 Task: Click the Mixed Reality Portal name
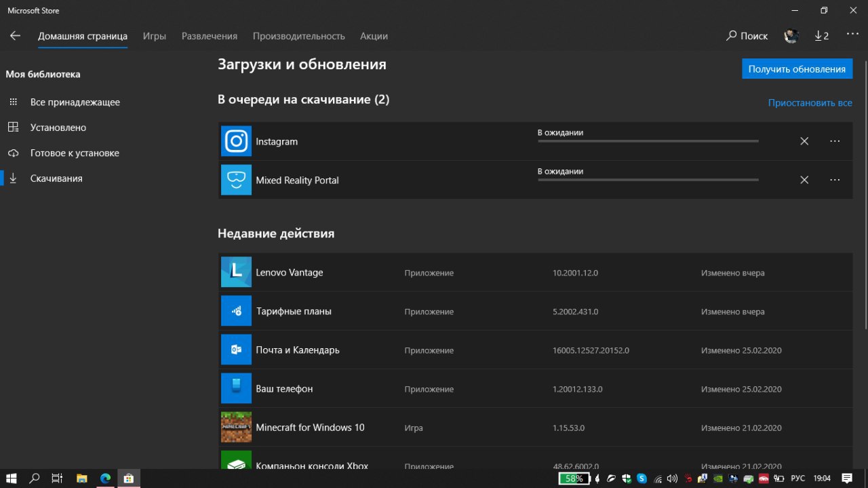coord(297,180)
